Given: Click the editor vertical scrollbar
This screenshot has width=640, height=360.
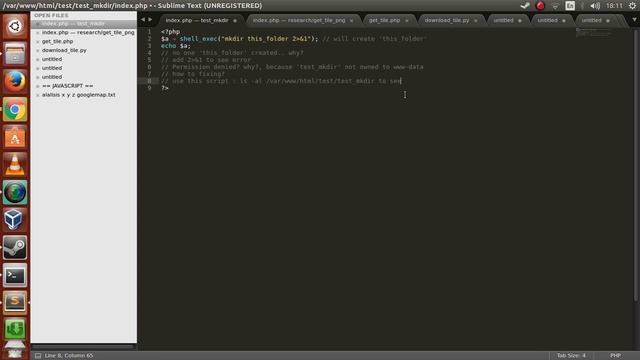Looking at the screenshot, I should click(x=636, y=165).
